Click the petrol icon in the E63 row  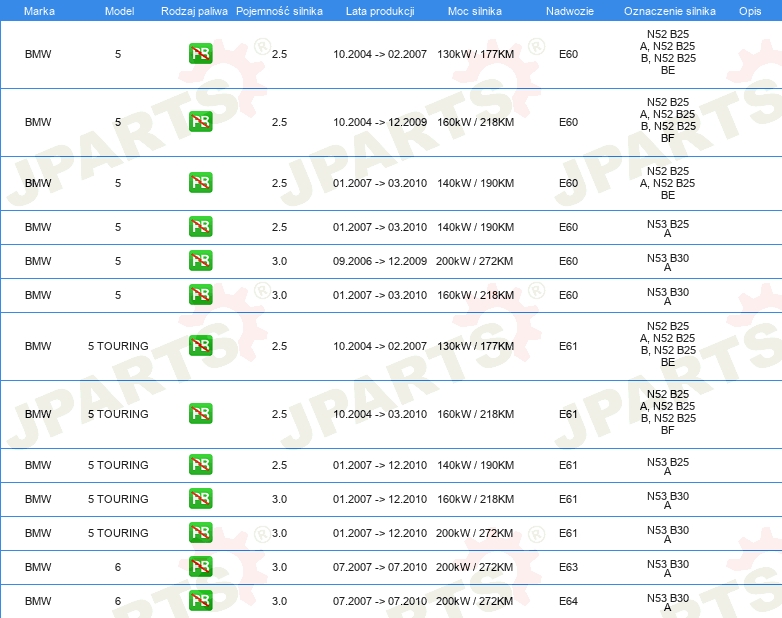coord(201,566)
